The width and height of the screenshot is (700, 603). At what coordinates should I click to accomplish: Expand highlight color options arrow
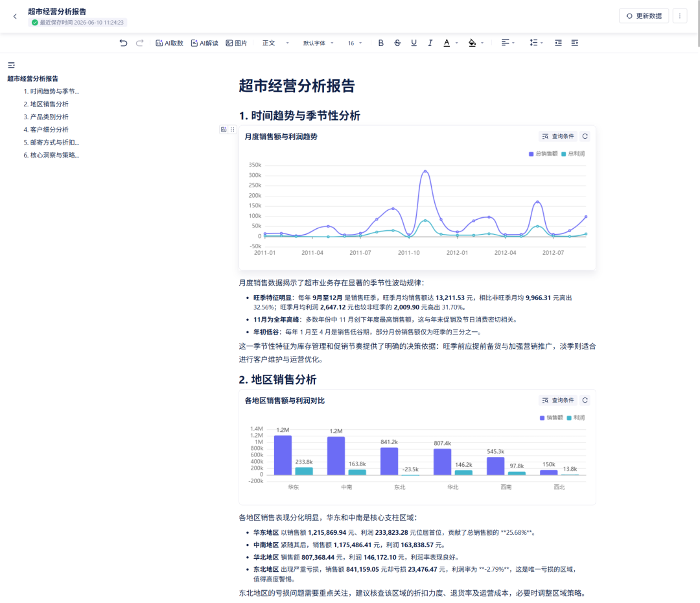pos(482,43)
